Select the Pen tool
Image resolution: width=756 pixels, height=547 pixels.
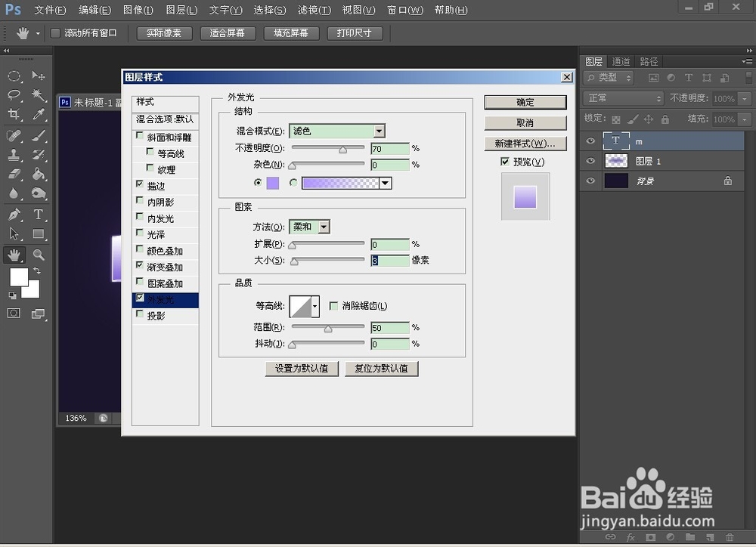[14, 214]
